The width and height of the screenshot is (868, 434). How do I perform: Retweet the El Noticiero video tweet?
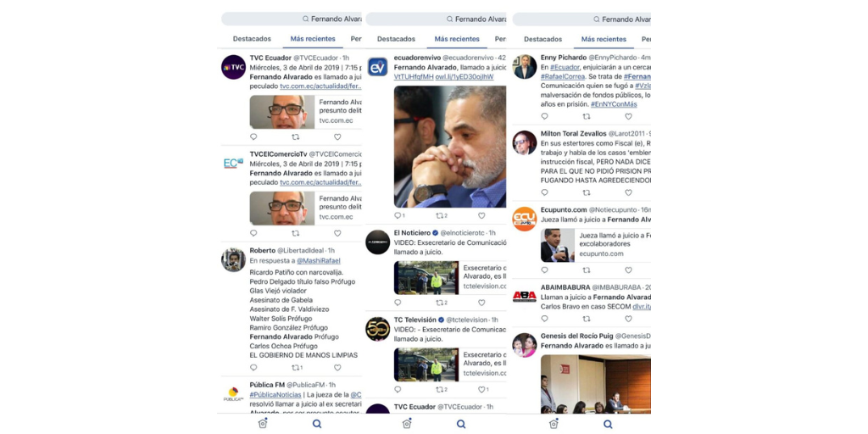441,303
